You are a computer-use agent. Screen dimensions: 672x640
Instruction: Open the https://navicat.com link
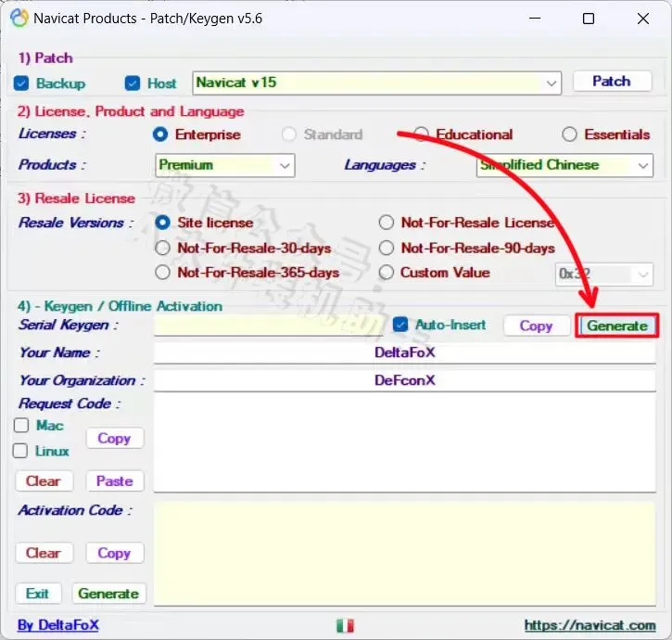[590, 625]
